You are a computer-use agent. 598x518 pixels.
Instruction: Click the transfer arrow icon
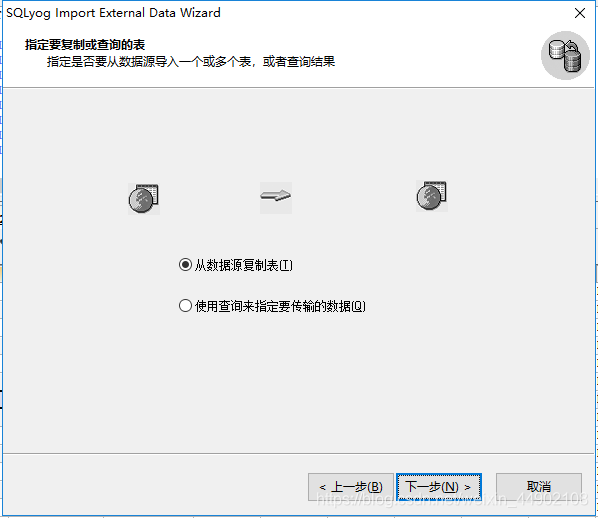coord(276,197)
